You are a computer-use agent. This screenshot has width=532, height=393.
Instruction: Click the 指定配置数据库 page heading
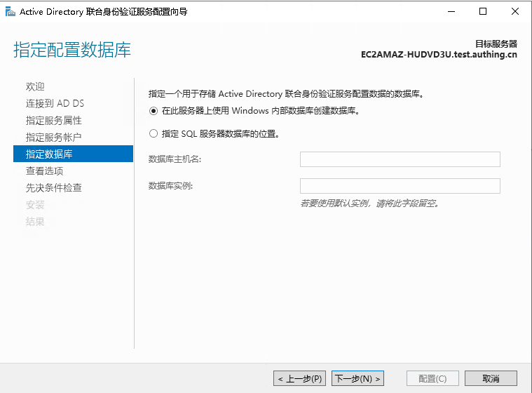pos(72,50)
